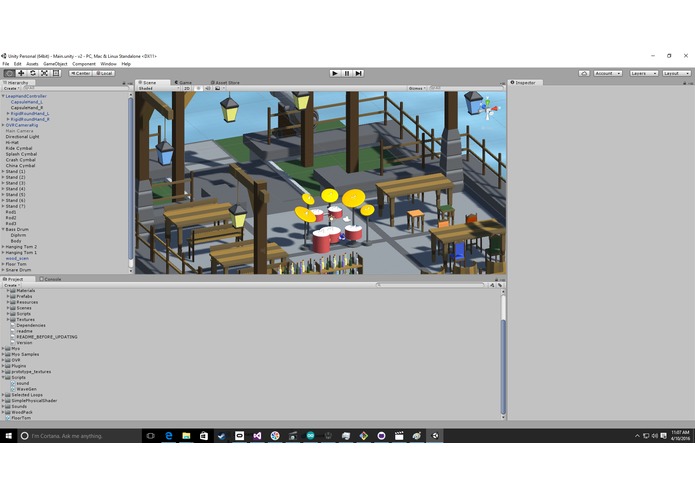
Task: Select wood_scen object in Hierarchy
Action: click(17, 258)
